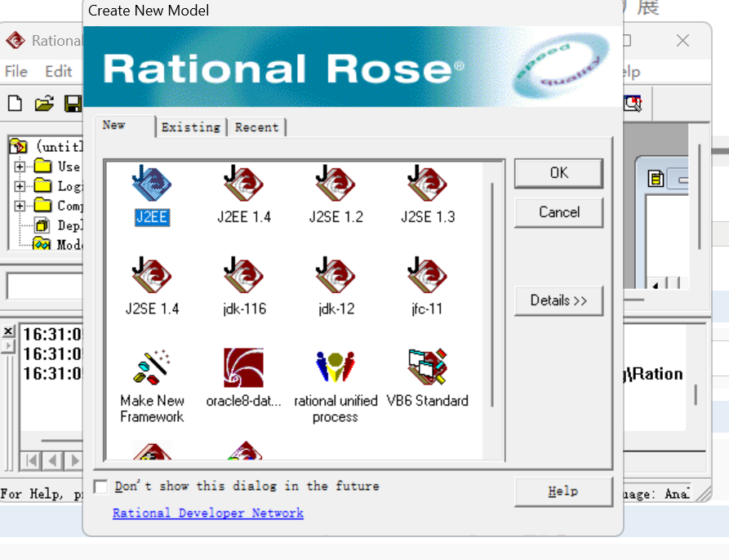Image resolution: width=729 pixels, height=560 pixels.
Task: Click the next log tab arrow
Action: point(73,461)
